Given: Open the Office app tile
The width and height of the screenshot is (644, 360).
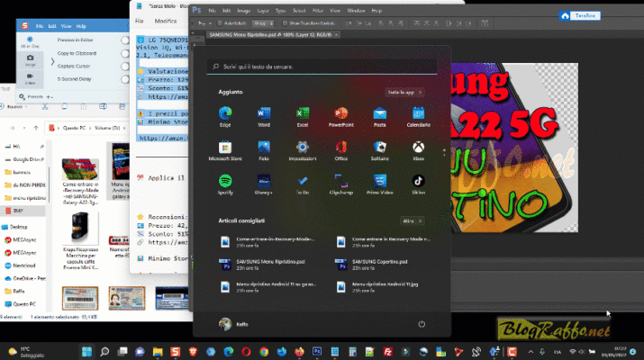Looking at the screenshot, I should pos(340,150).
